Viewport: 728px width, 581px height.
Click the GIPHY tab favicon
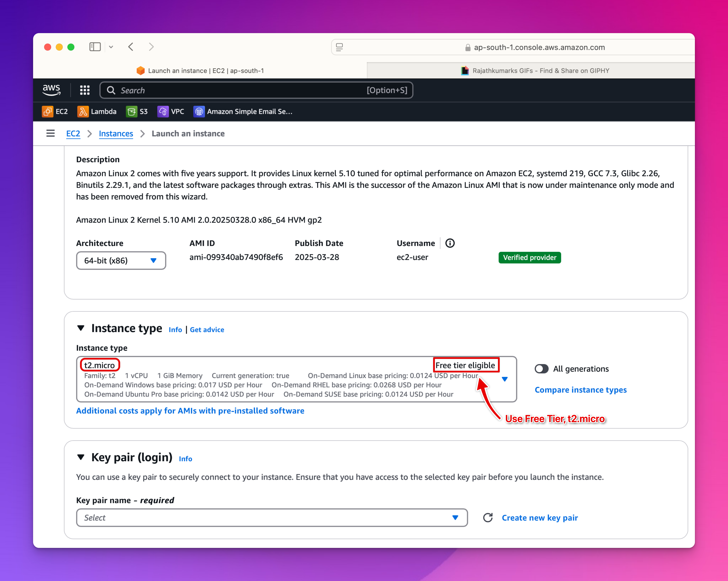(465, 71)
